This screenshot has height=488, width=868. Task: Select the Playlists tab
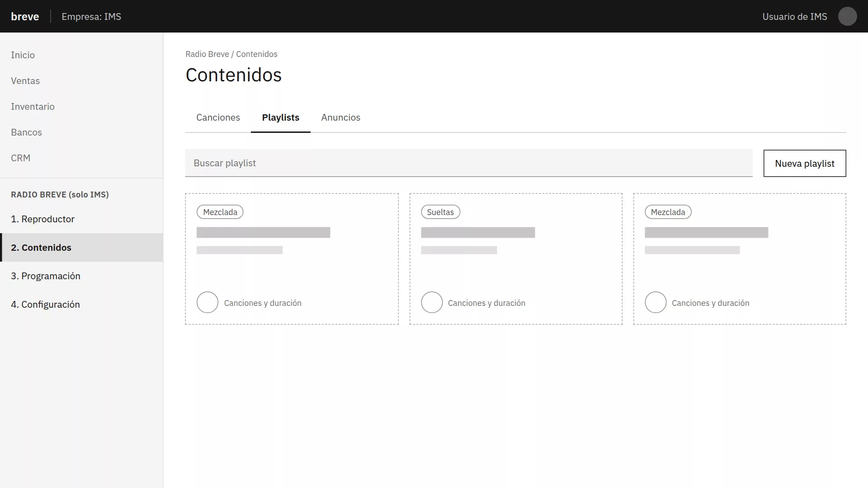click(x=280, y=117)
